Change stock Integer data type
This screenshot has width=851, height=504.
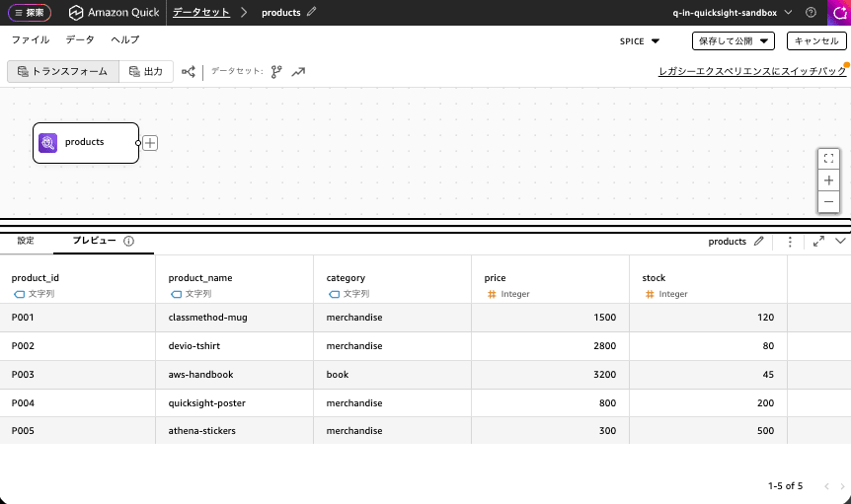[x=666, y=294]
